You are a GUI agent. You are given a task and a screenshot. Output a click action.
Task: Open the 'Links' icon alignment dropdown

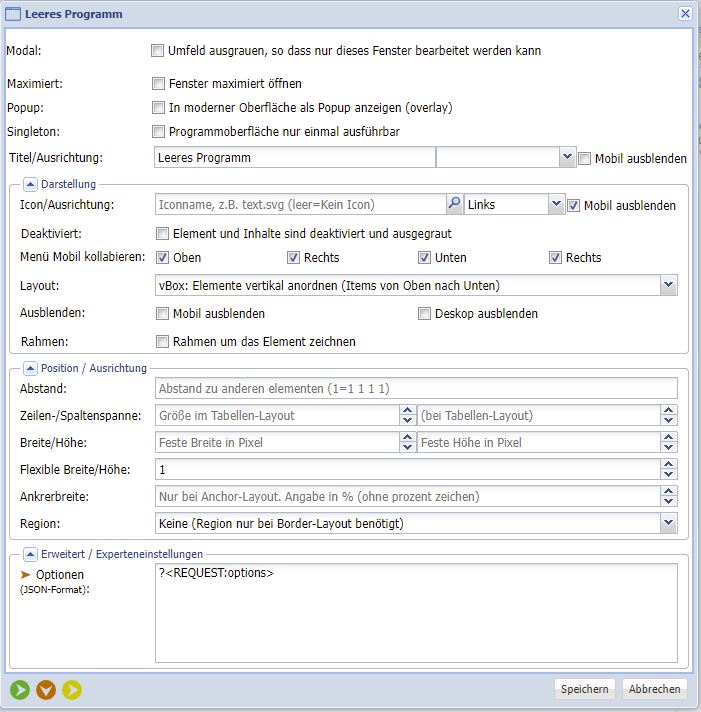(x=557, y=204)
